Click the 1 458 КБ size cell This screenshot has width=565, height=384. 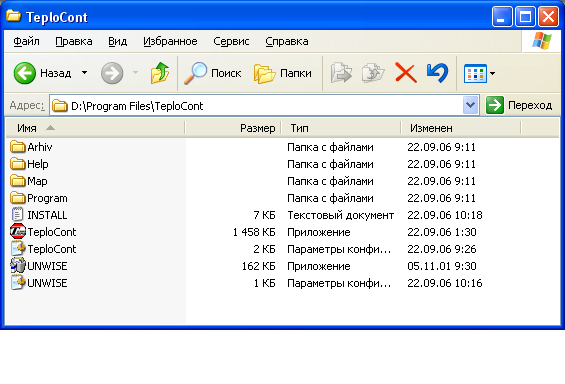(254, 232)
